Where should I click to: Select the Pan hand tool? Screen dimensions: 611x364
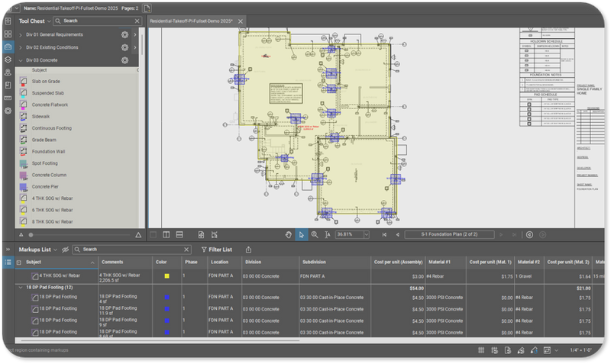click(x=289, y=235)
